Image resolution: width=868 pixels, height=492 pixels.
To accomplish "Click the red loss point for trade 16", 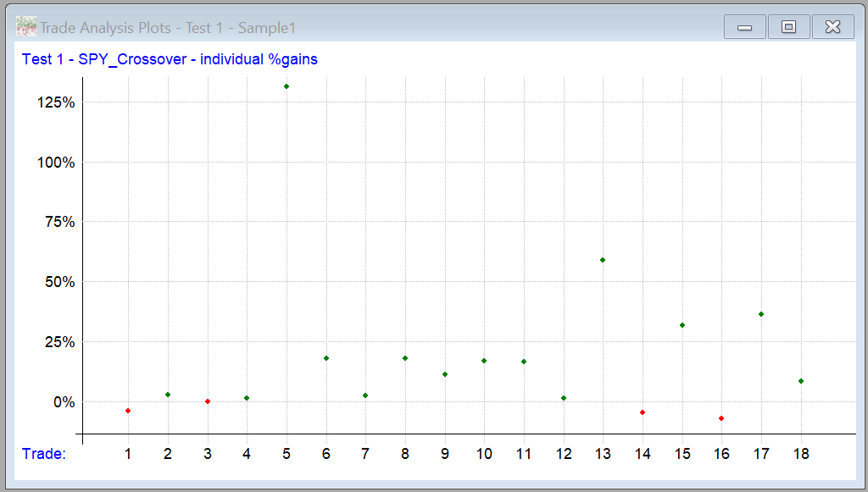I will pos(721,418).
